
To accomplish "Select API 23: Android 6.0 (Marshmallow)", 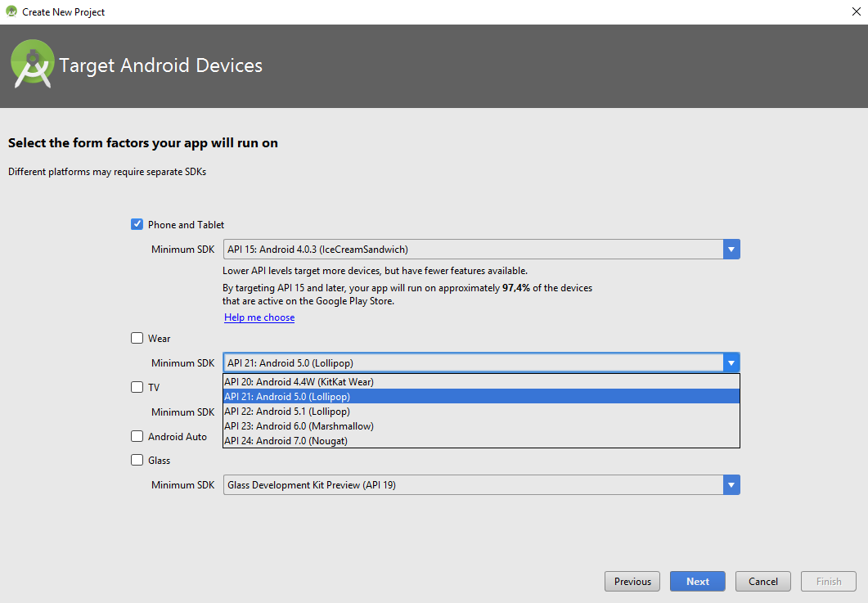I will [481, 425].
